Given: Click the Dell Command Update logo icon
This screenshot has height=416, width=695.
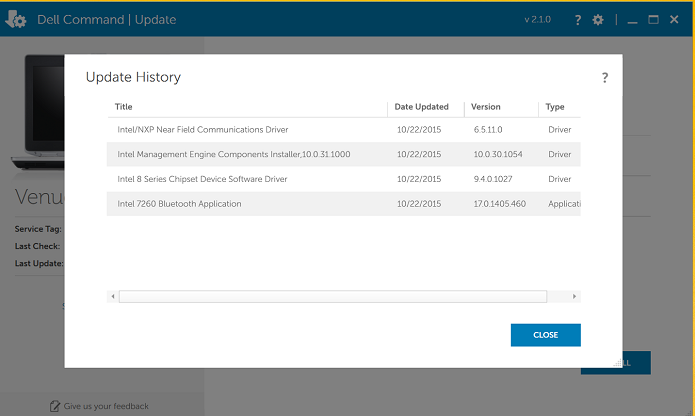Looking at the screenshot, I should (16, 20).
